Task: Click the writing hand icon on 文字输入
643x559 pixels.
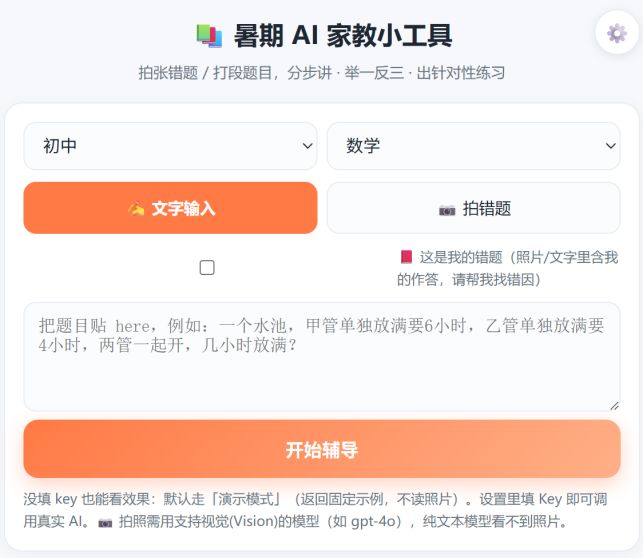Action: click(136, 209)
